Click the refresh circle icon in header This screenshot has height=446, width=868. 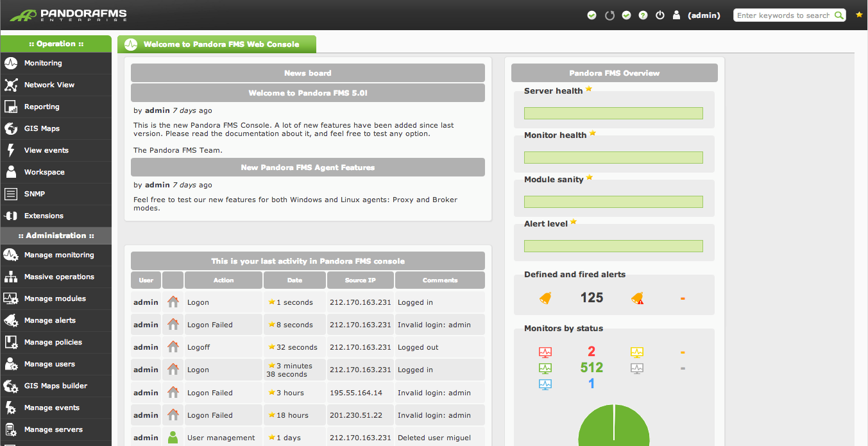pos(609,15)
